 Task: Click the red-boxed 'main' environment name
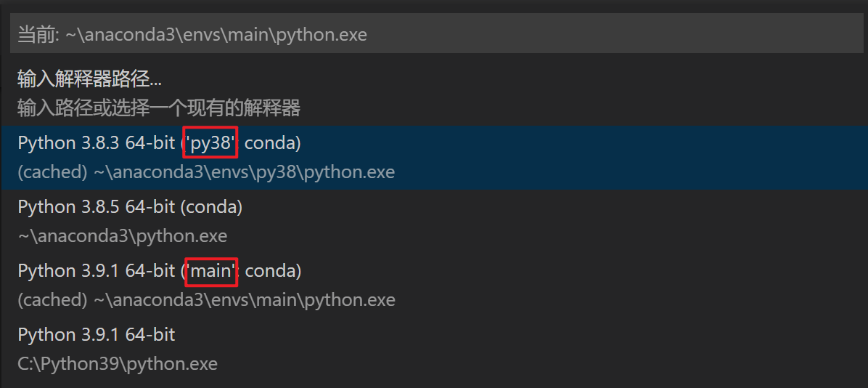(211, 271)
